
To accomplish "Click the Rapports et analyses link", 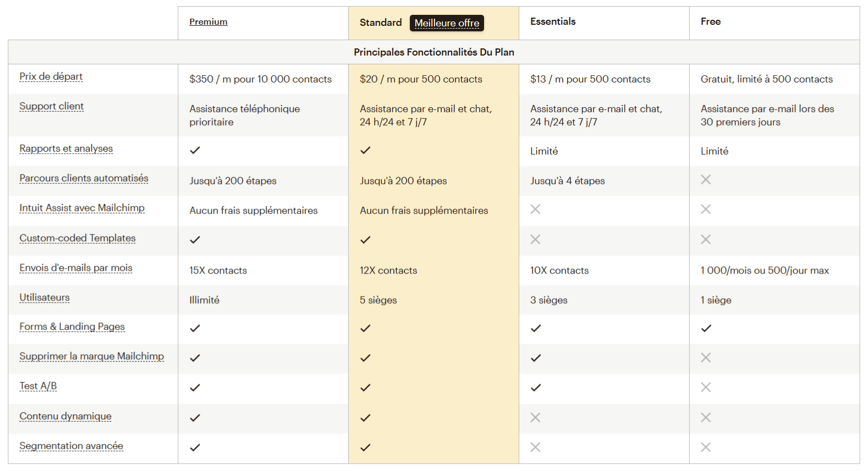I will [66, 149].
